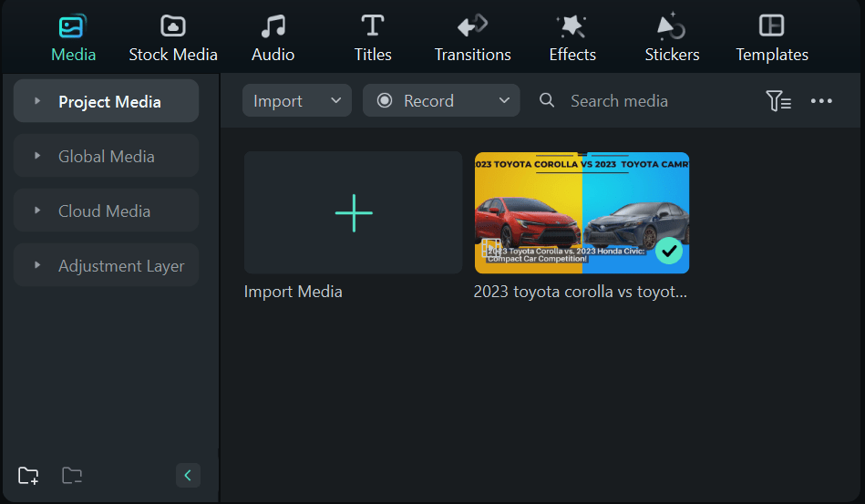Screen dimensions: 865x504
Task: Select the Adjustment Layer item
Action: (x=121, y=266)
